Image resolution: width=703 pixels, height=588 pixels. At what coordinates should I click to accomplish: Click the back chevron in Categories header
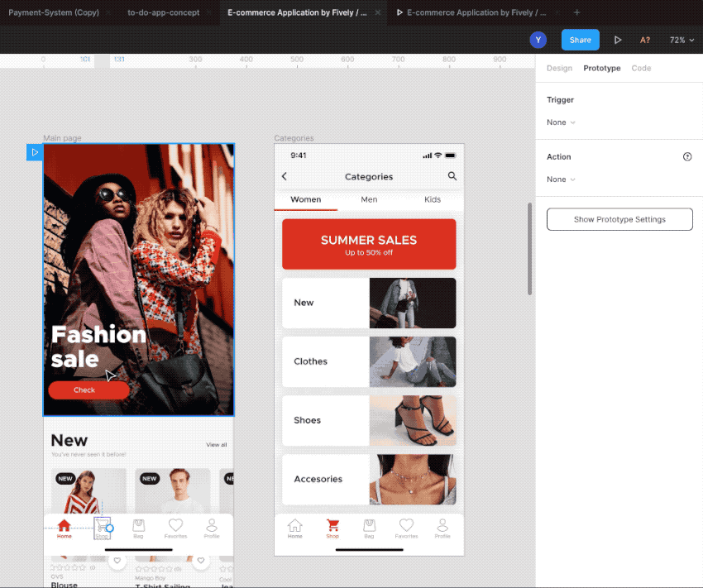click(285, 176)
